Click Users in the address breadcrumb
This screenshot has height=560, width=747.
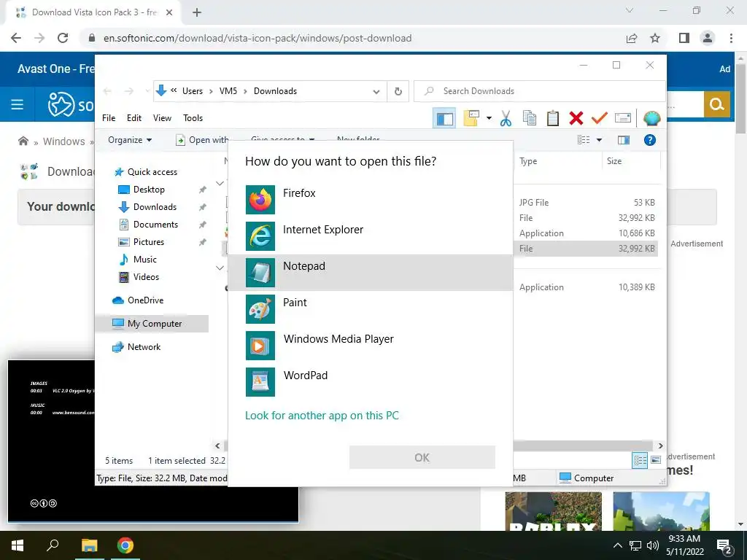[193, 91]
